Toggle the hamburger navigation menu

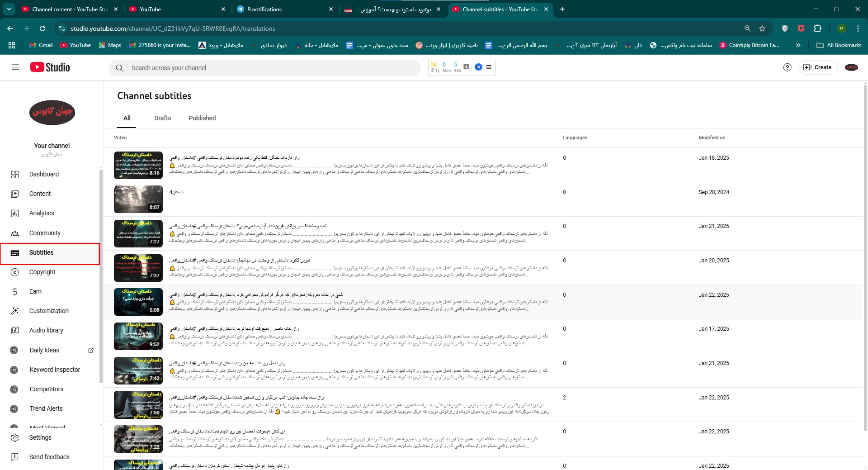15,67
